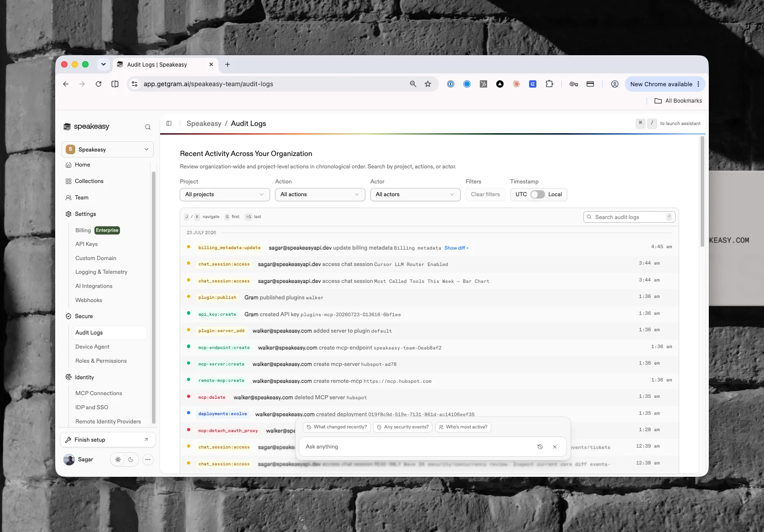
Task: Expand Speakeasy organization switcher
Action: pyautogui.click(x=108, y=149)
